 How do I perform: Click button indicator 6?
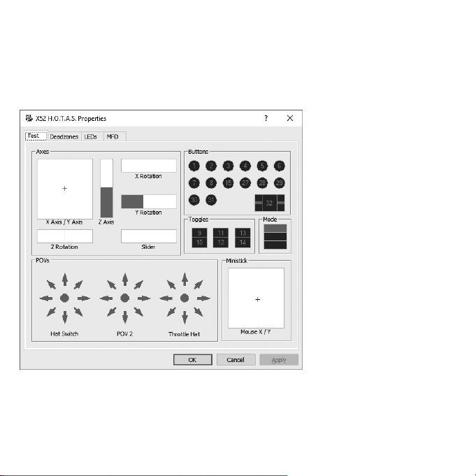click(x=280, y=166)
